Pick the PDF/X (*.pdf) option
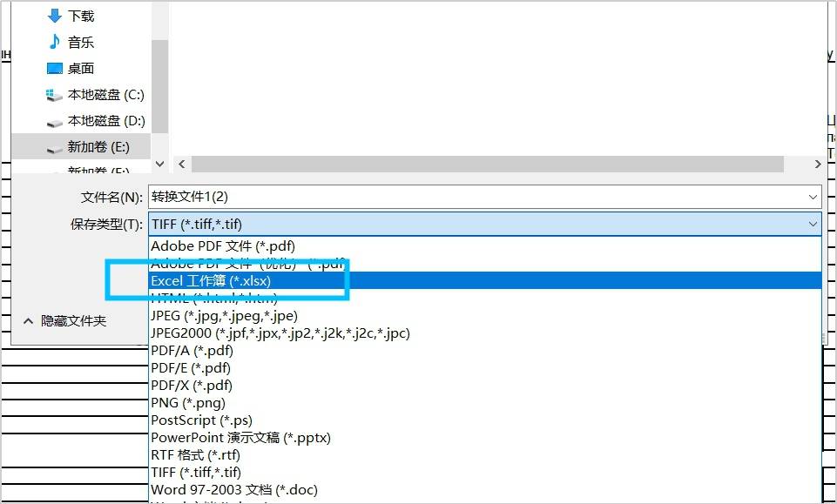Screen dimensions: 837x504 tap(484, 385)
